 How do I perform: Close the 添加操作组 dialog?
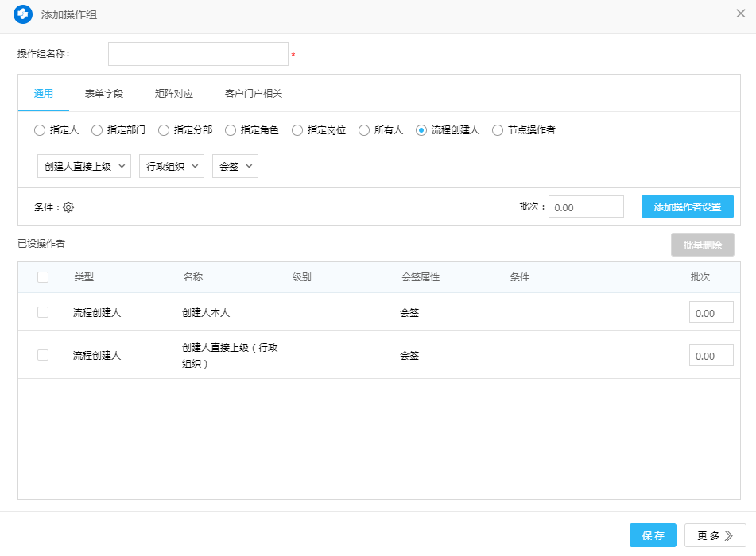(x=740, y=14)
